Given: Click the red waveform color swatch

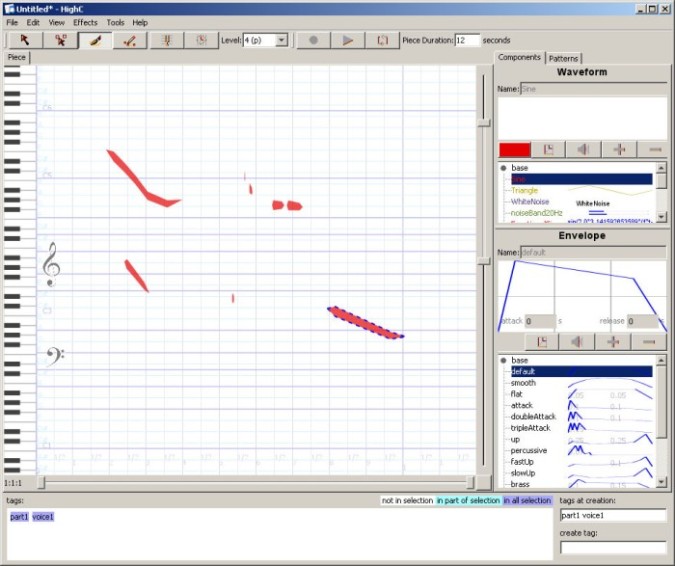Looking at the screenshot, I should 514,149.
